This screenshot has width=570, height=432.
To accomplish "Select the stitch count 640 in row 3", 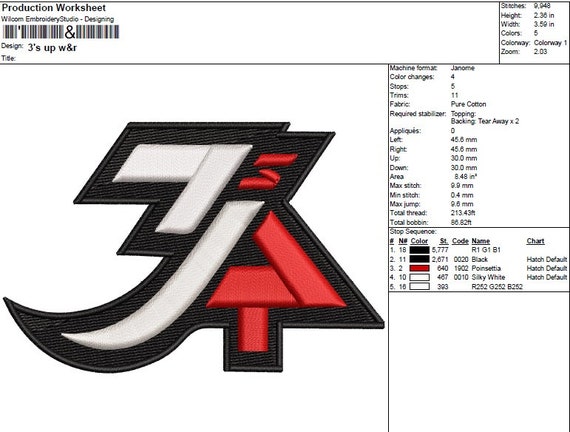I will [443, 268].
